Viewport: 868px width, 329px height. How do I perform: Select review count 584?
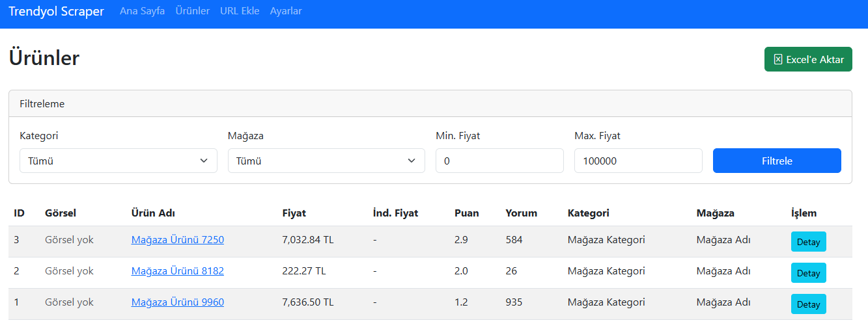tap(514, 240)
